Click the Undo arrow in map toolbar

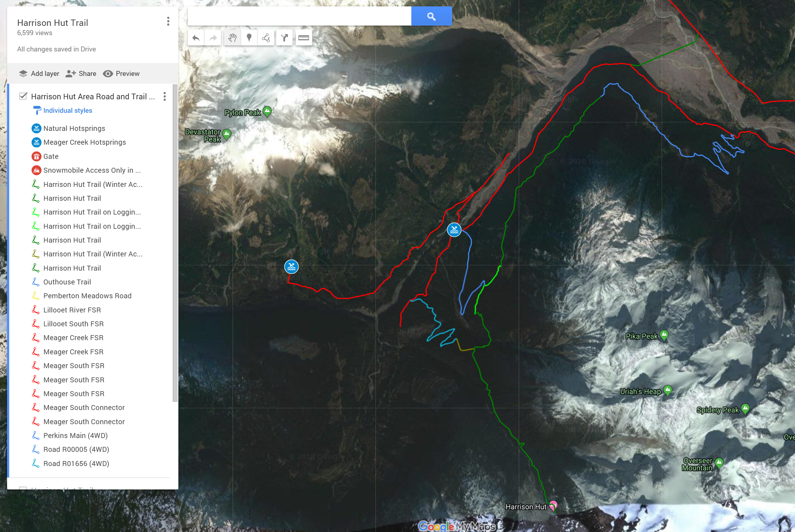(196, 38)
